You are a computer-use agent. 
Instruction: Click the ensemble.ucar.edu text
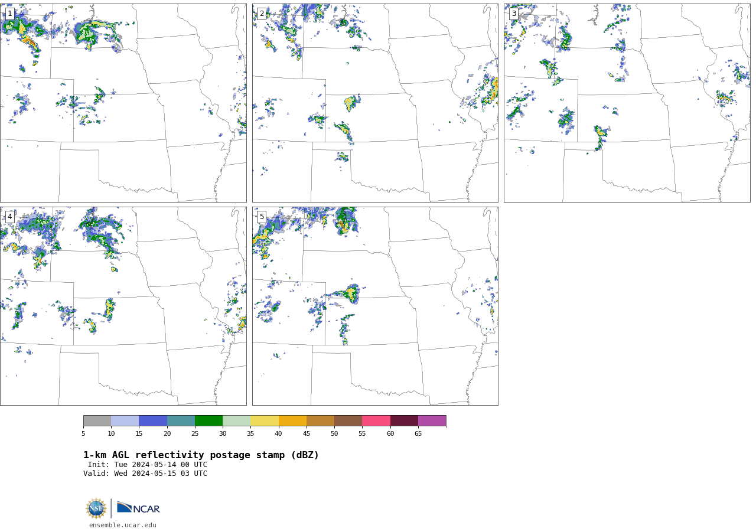[123, 526]
